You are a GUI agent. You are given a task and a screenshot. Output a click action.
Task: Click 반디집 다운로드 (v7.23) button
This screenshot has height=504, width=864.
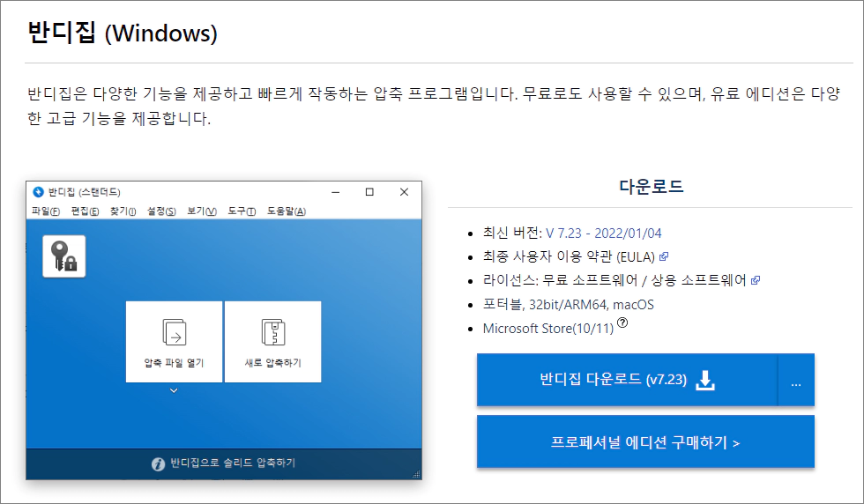(627, 380)
